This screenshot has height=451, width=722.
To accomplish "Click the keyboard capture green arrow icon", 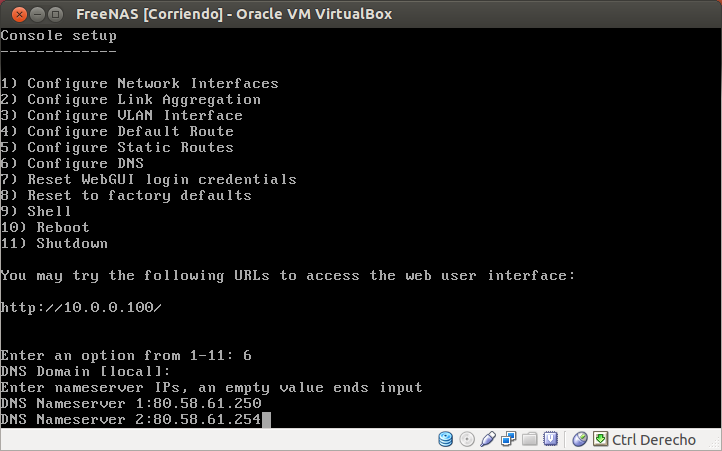I will coord(600,439).
